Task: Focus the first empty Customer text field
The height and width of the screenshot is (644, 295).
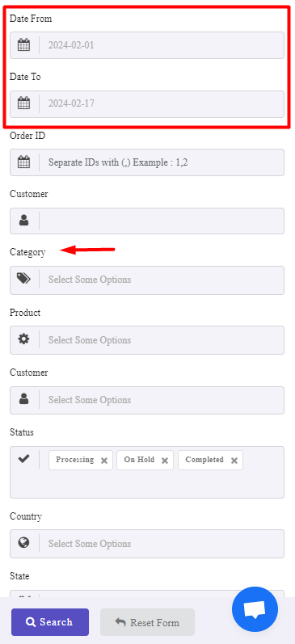Action: 162,221
